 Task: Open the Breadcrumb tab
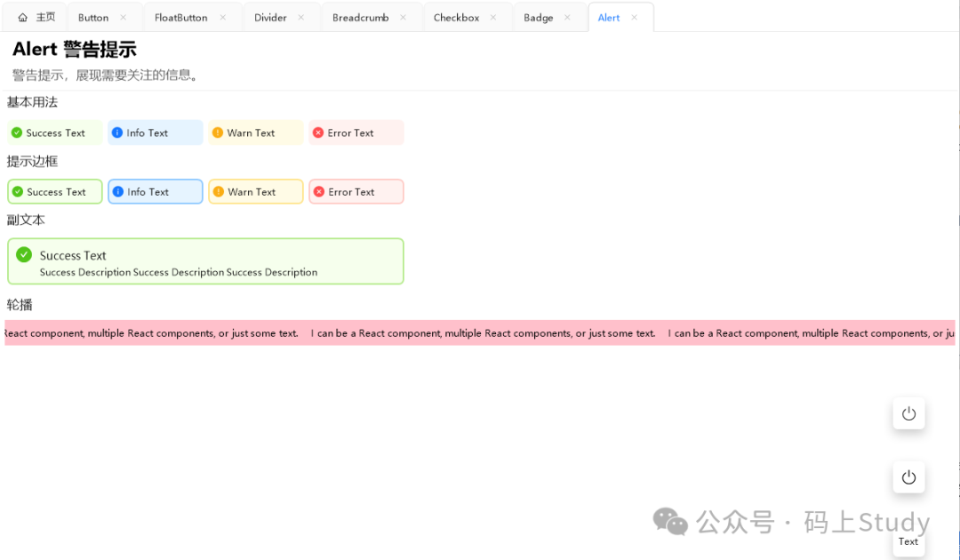click(360, 18)
